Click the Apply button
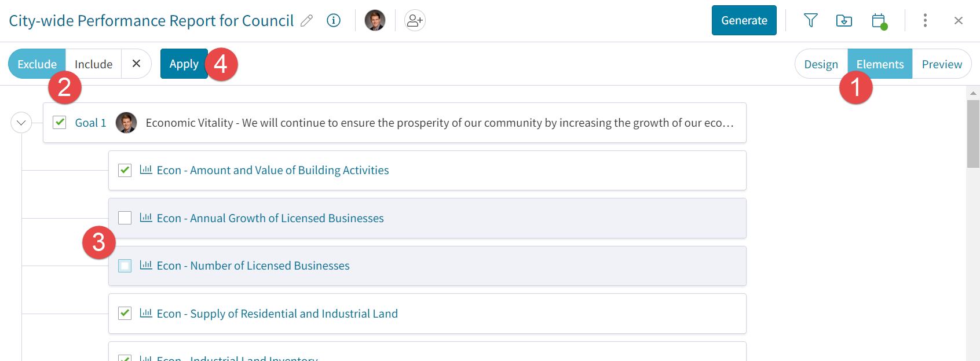980x361 pixels. (x=184, y=64)
